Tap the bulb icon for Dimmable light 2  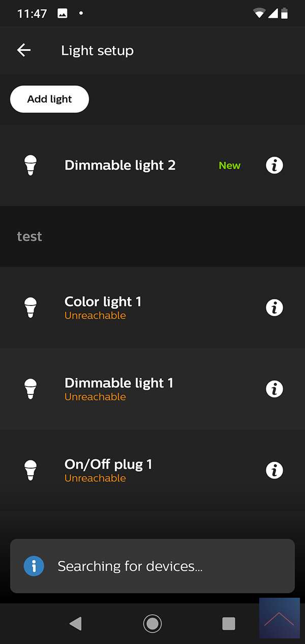click(x=30, y=165)
